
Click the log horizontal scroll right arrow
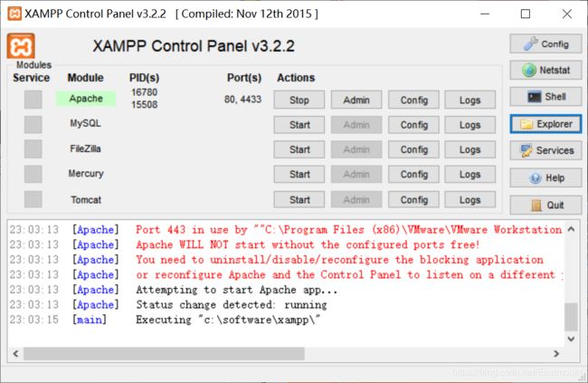(556, 353)
